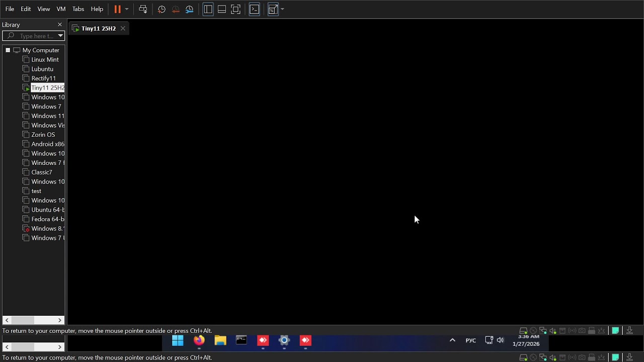Open the Edit menu

click(26, 9)
